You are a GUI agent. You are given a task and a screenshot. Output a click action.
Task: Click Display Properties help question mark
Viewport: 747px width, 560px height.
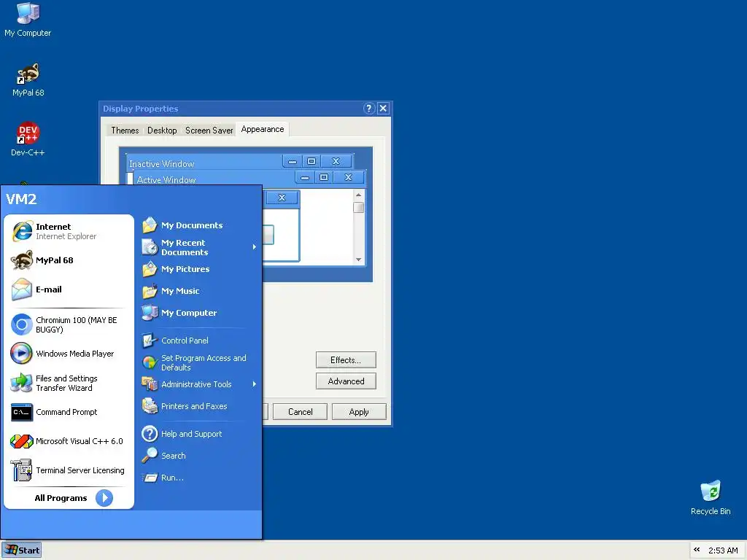tap(368, 108)
